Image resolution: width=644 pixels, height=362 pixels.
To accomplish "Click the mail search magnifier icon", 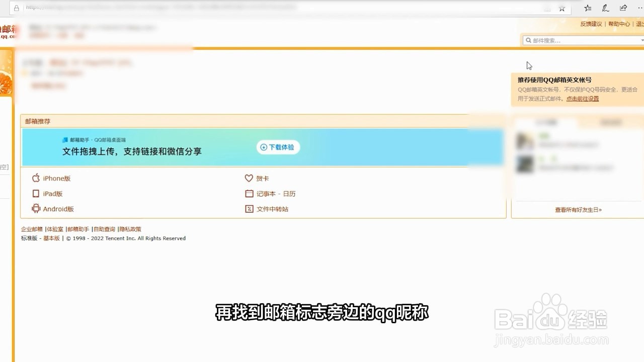I will [528, 40].
